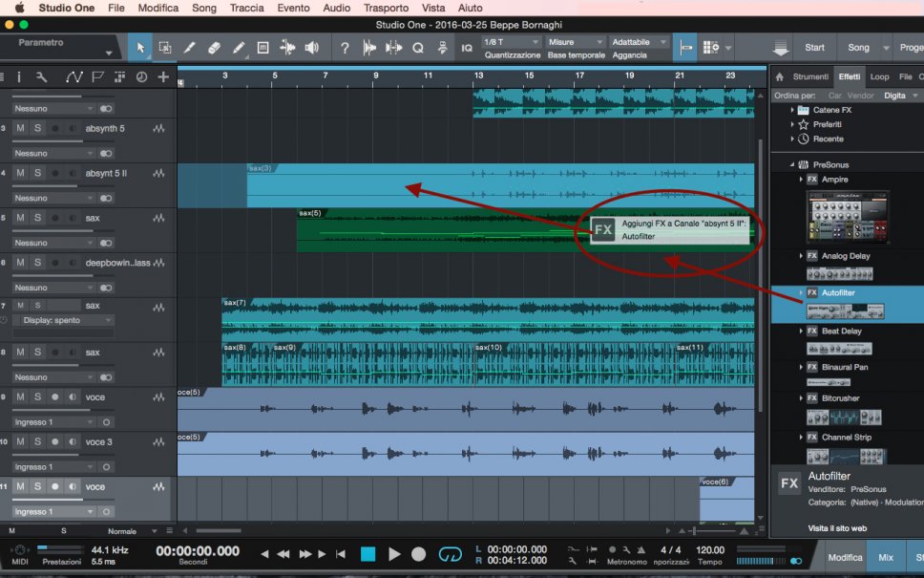Click the wrench track options icon
Image resolution: width=924 pixels, height=578 pixels.
point(42,77)
